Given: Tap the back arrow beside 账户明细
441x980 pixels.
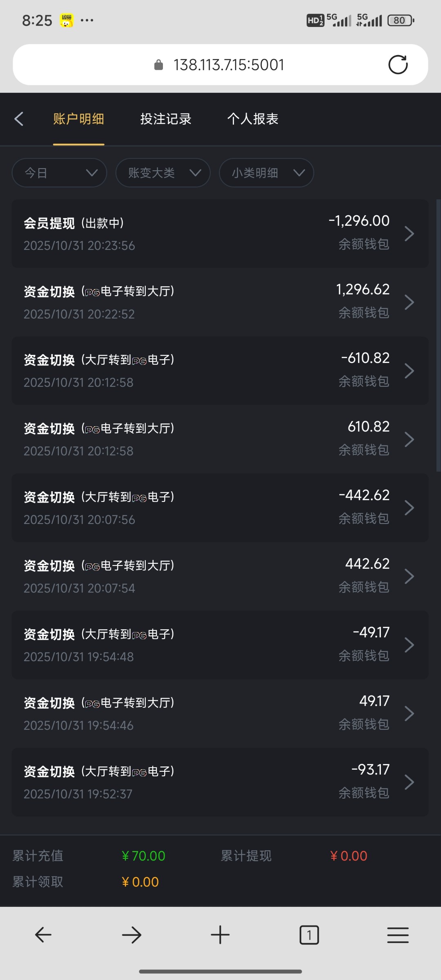Looking at the screenshot, I should pyautogui.click(x=19, y=119).
